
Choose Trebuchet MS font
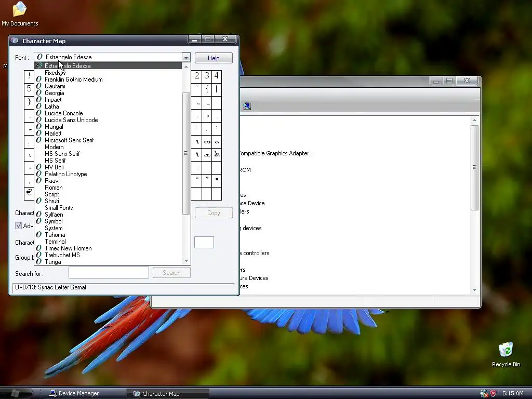[108, 255]
